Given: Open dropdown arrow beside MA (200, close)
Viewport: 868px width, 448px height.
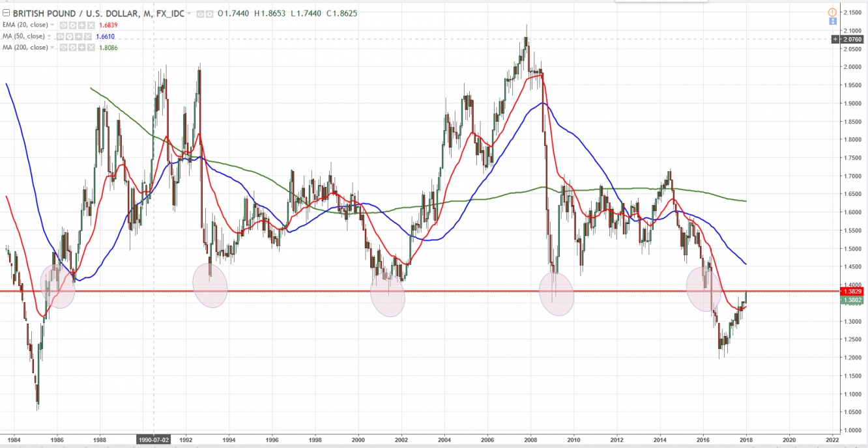Looking at the screenshot, I should [52, 48].
